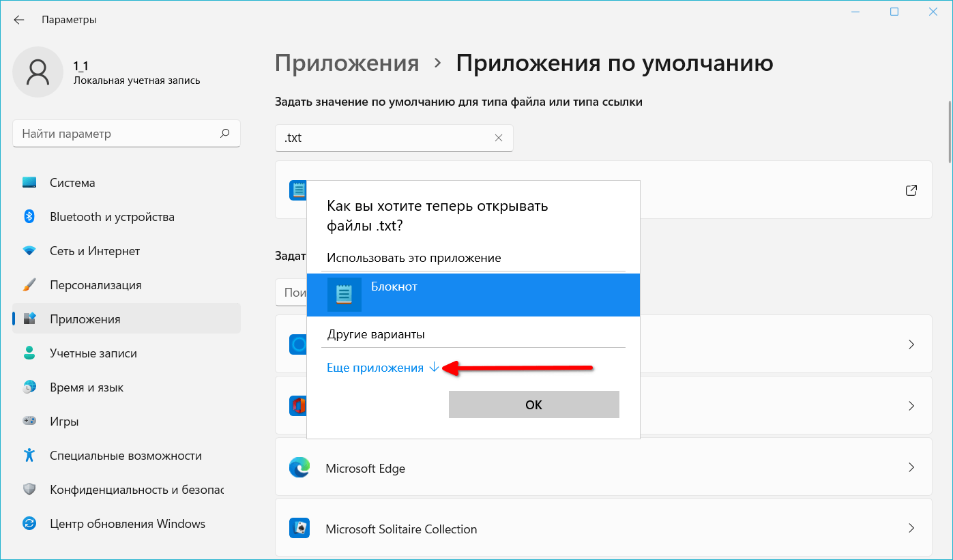This screenshot has width=953, height=560.
Task: Expand chevron of the first app row
Action: point(911,344)
